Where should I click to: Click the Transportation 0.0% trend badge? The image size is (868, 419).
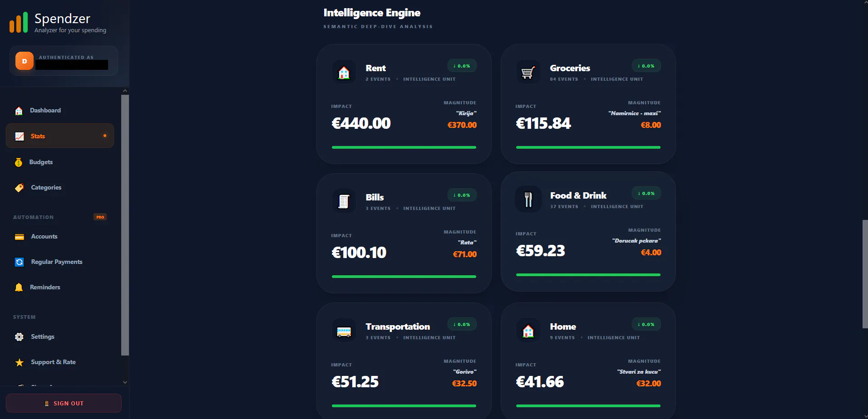pyautogui.click(x=462, y=325)
